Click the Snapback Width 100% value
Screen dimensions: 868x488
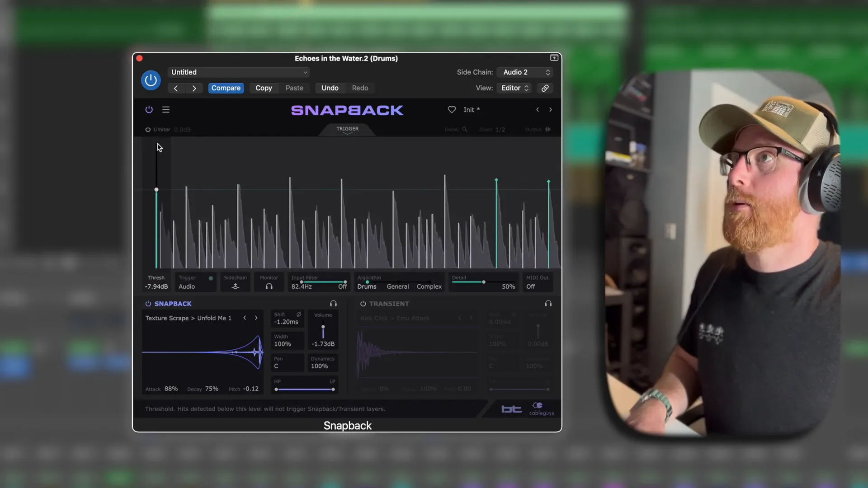[x=283, y=344]
